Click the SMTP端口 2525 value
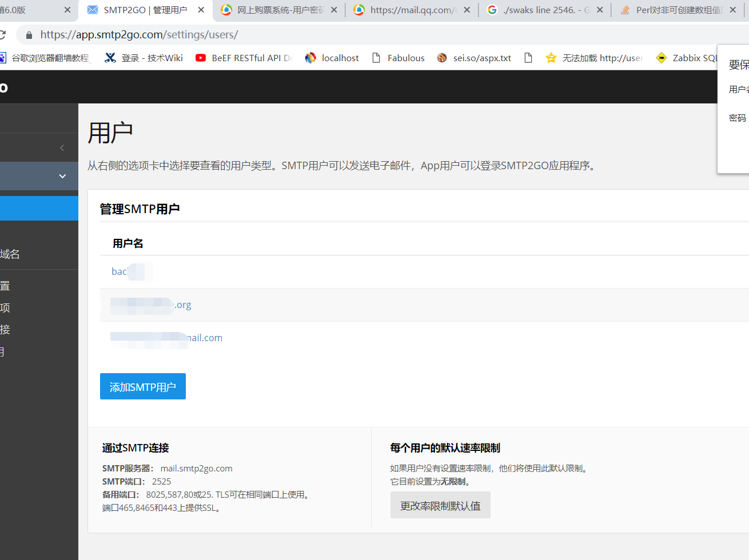 click(161, 482)
